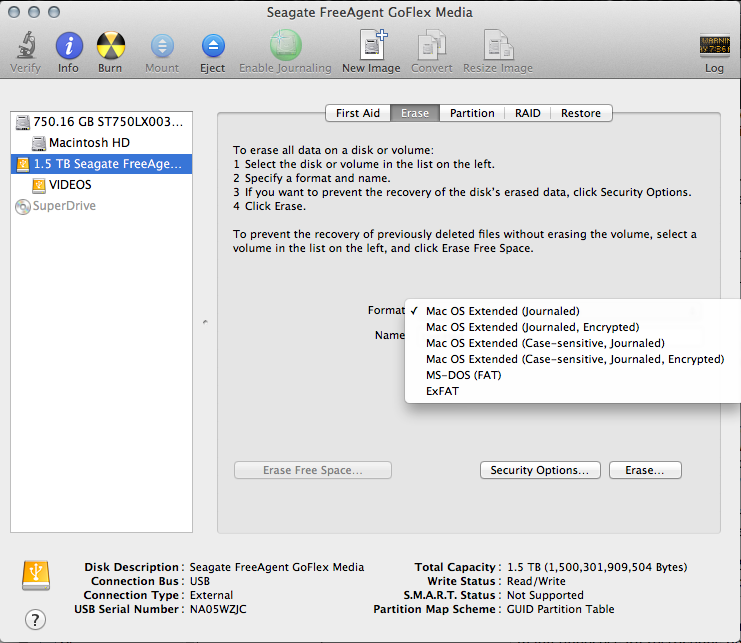The image size is (741, 643).
Task: Select the VIDEOS volume
Action: (101, 185)
